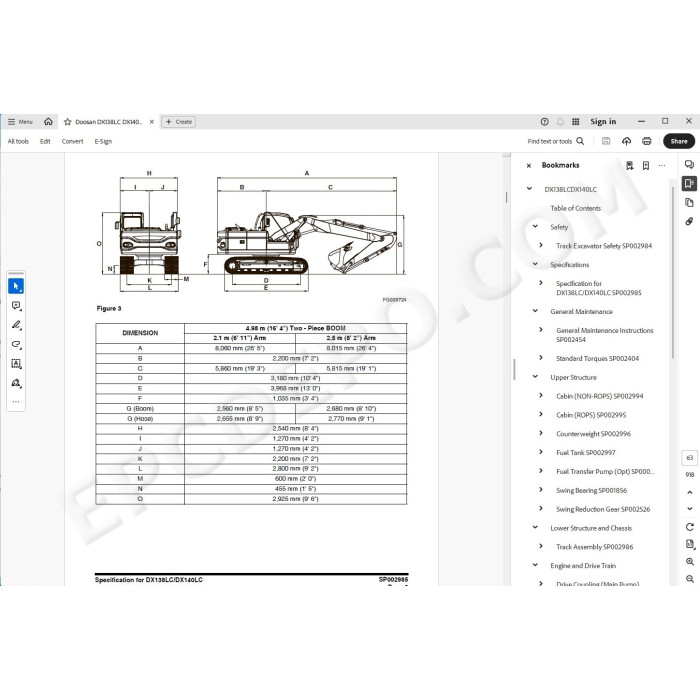Expand Standard Torques SP002404 bookmark
700x700 pixels.
coord(541,358)
